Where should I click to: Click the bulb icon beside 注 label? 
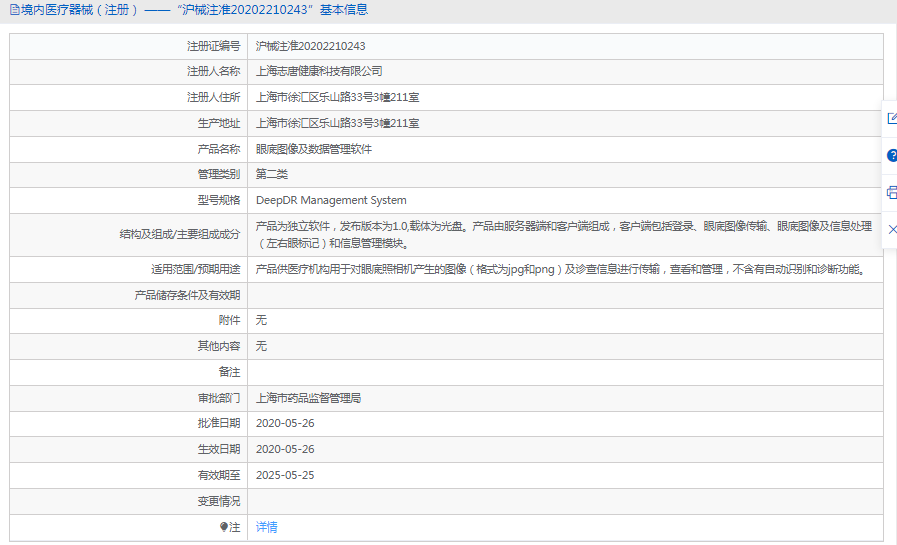(224, 527)
